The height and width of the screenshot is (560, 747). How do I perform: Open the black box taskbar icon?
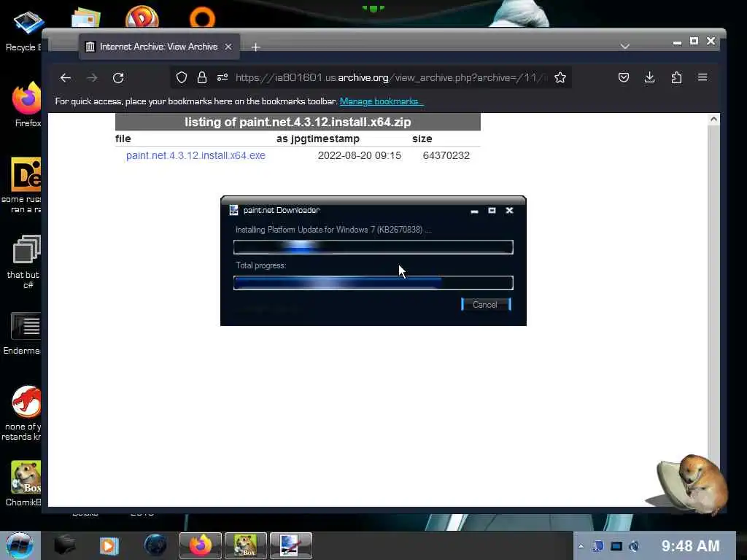pyautogui.click(x=65, y=545)
